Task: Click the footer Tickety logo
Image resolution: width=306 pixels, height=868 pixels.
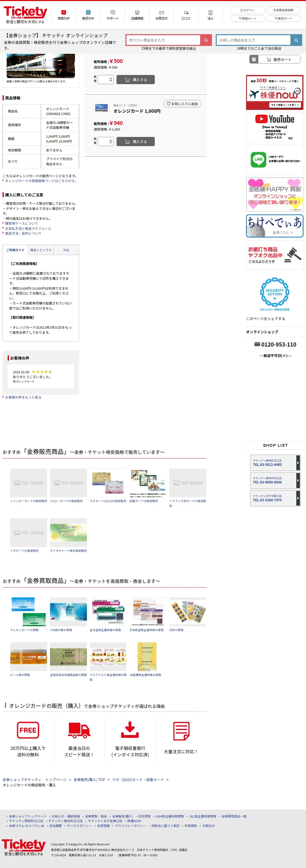Action: [24, 847]
